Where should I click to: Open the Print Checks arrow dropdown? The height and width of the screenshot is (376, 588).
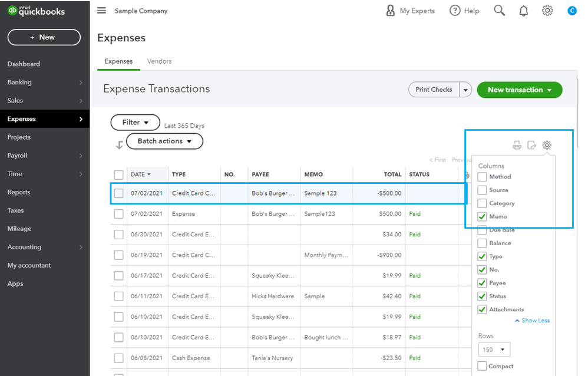coord(465,90)
